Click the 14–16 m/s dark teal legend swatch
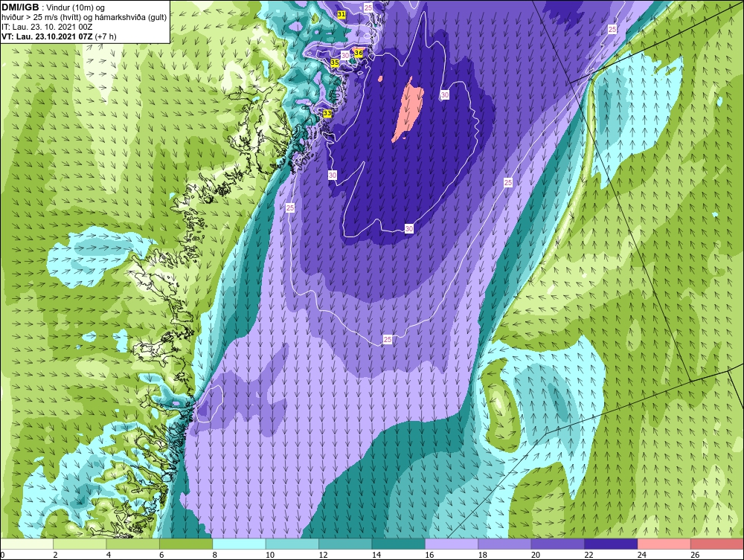This screenshot has height=560, width=744. click(x=399, y=544)
